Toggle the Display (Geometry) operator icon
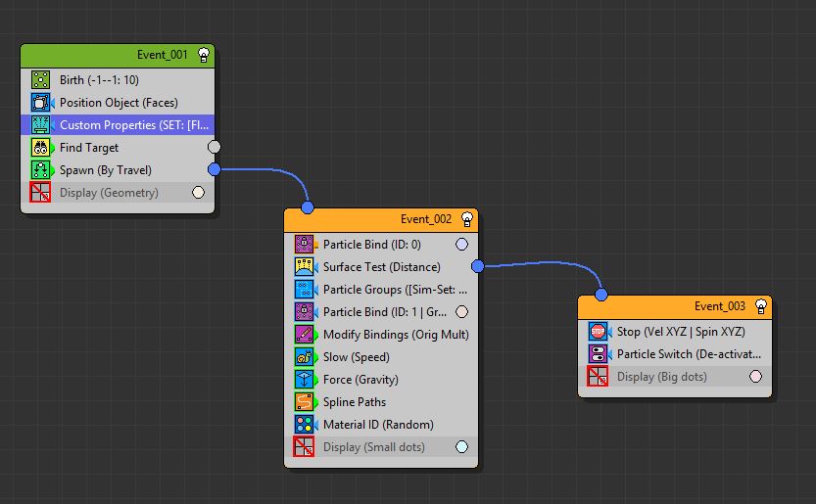The width and height of the screenshot is (816, 504). 40,193
